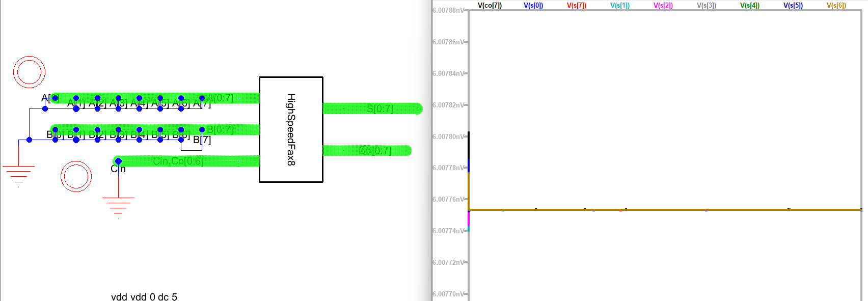Select the Co[0:7] output bus label
The width and height of the screenshot is (868, 301).
[x=375, y=150]
